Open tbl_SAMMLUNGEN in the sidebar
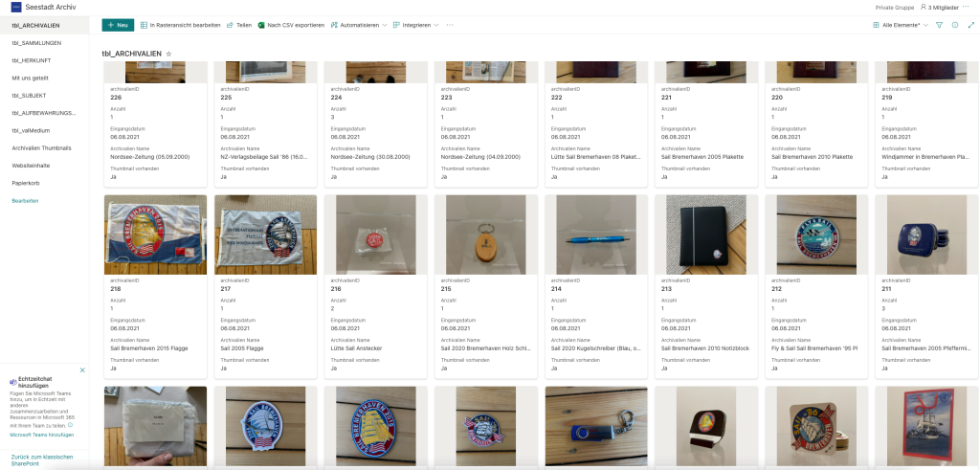Viewport: 980px width, 470px height. pyautogui.click(x=36, y=43)
